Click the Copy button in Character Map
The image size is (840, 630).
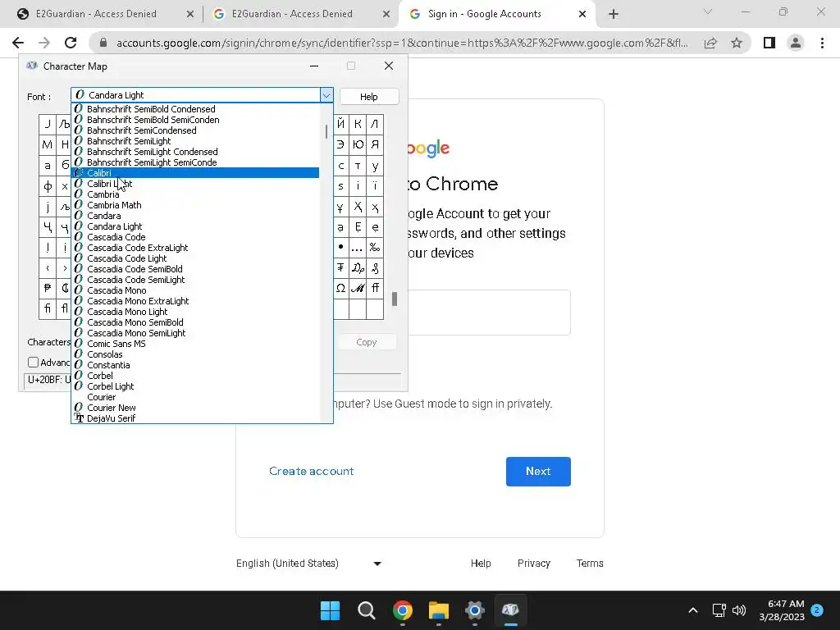[367, 342]
